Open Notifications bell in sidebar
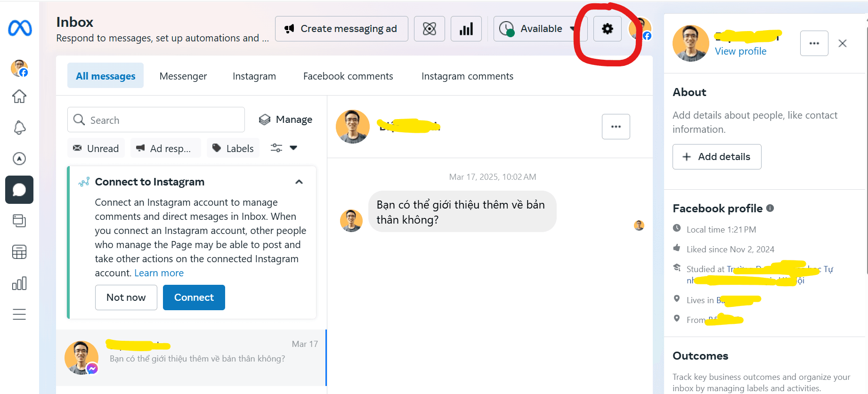868x394 pixels. click(19, 128)
